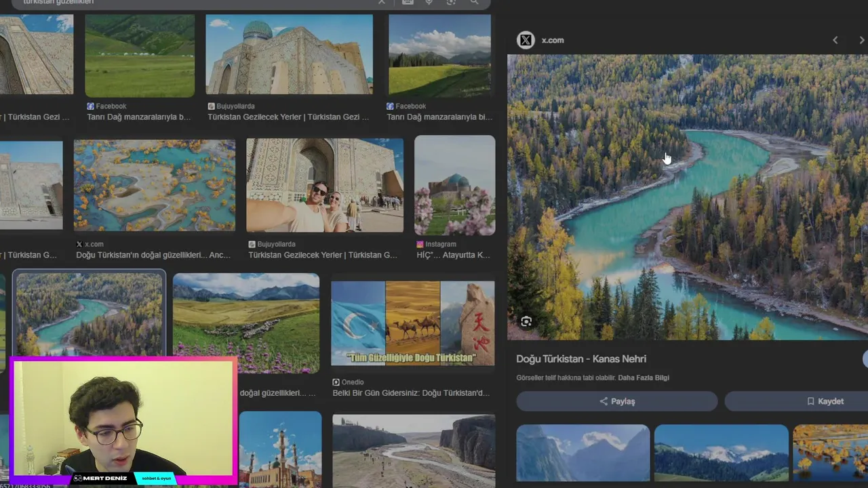The height and width of the screenshot is (488, 868).
Task: Click the bookmark icon in Kaydet button
Action: click(x=810, y=401)
